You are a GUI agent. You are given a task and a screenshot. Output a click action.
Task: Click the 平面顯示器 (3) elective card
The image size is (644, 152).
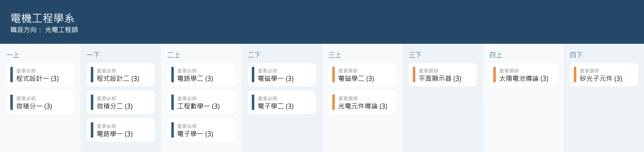(443, 75)
